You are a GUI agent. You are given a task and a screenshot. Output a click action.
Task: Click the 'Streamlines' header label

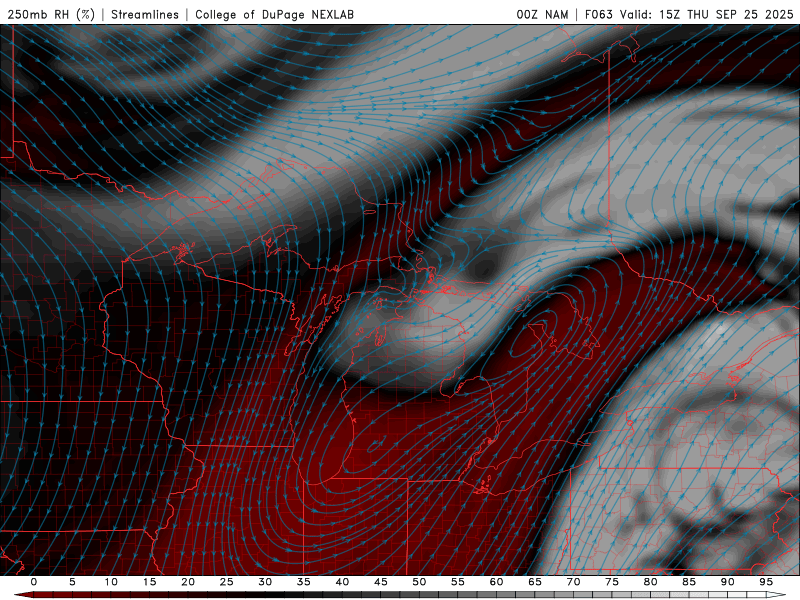click(x=145, y=15)
